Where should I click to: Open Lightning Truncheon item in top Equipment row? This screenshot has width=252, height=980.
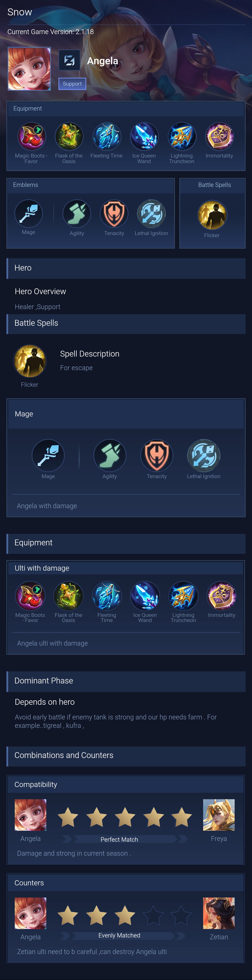[x=182, y=136]
